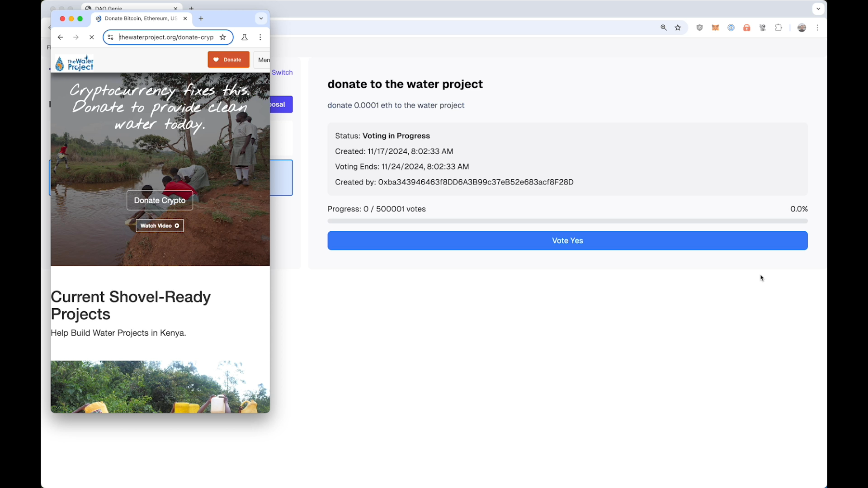Click The Water Project logo
The width and height of the screenshot is (868, 488).
point(75,63)
